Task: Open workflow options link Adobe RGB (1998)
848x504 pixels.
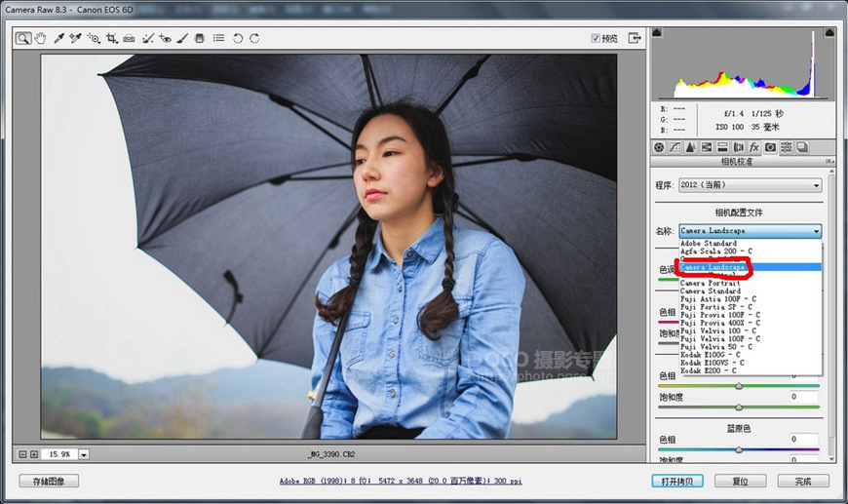Action: (x=401, y=481)
